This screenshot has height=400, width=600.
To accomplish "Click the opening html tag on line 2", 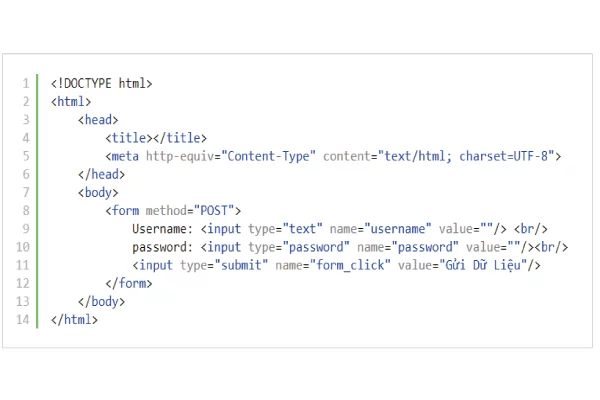I will (x=71, y=101).
